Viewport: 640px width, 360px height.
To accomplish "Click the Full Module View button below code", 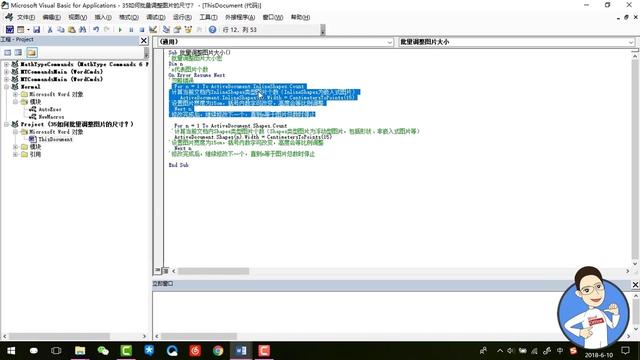I will pos(165,271).
